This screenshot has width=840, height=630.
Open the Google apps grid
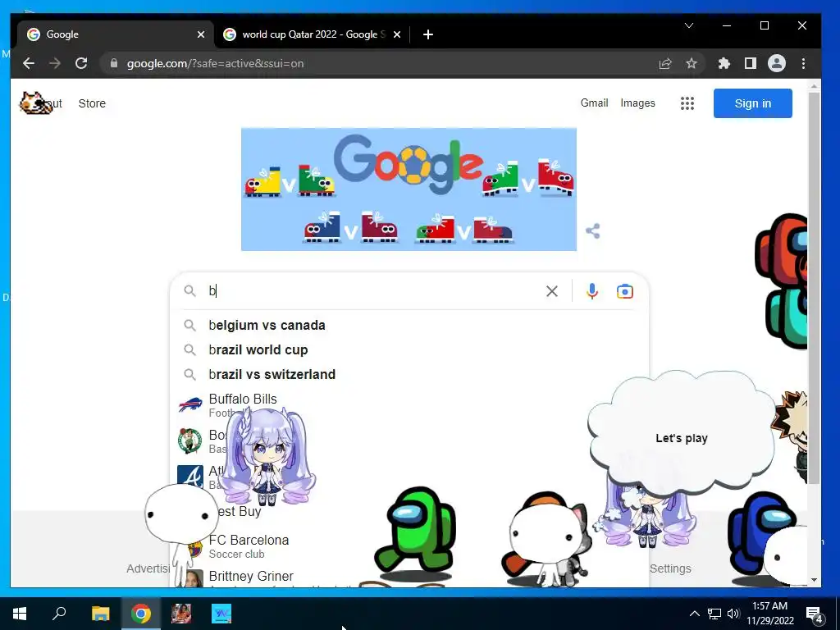687,103
